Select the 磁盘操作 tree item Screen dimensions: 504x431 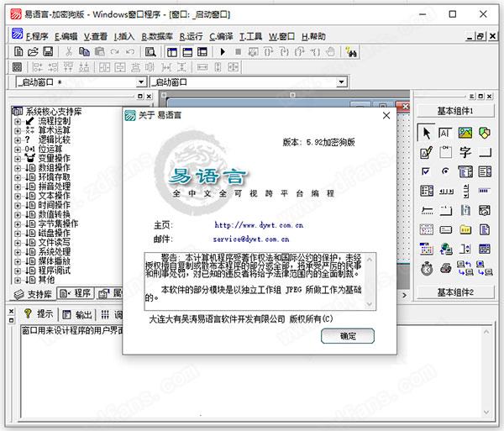coord(54,233)
